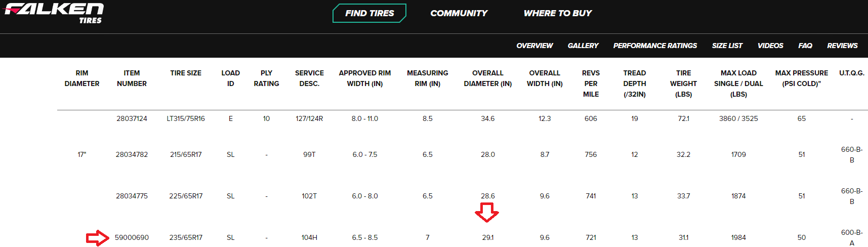Select item number 28034775 row
868x247 pixels.
pos(132,196)
